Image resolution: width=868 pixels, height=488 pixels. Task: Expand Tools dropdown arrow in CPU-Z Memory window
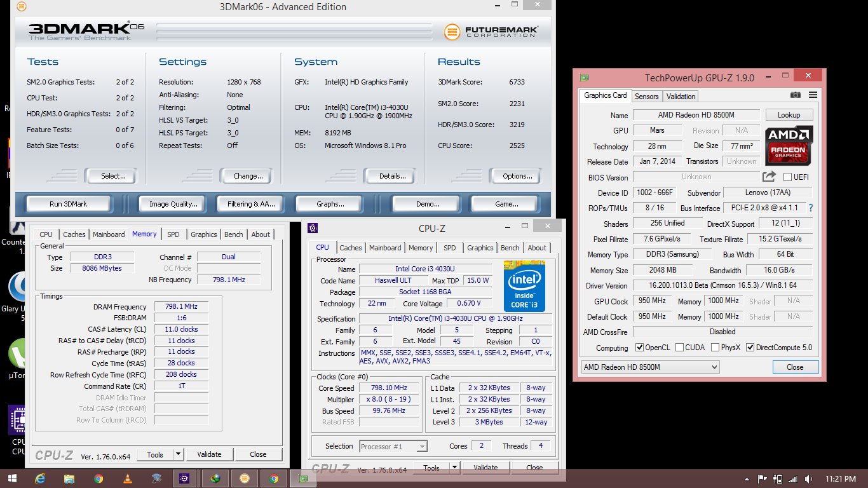tap(179, 454)
